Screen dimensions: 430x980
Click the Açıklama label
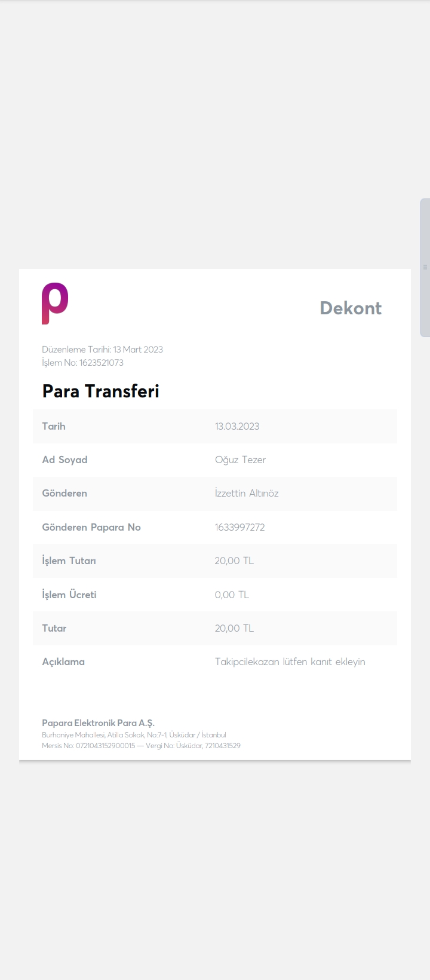click(63, 661)
